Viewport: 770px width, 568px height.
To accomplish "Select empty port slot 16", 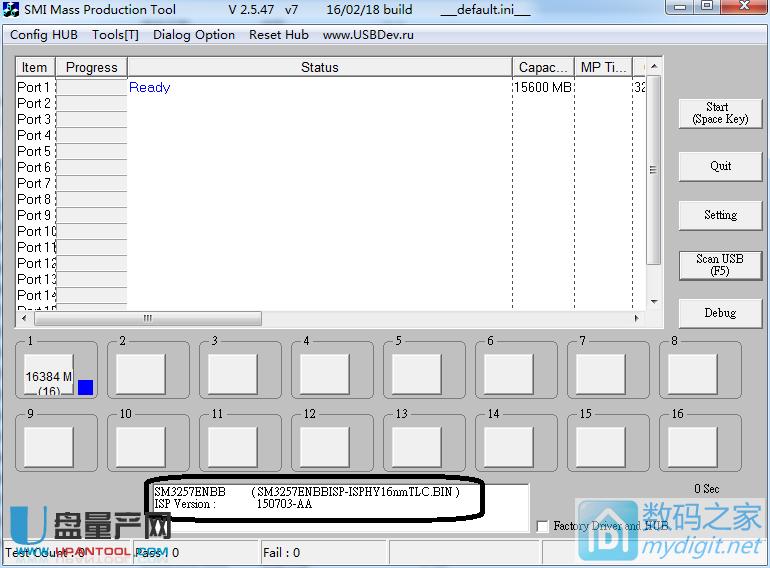I will [692, 447].
